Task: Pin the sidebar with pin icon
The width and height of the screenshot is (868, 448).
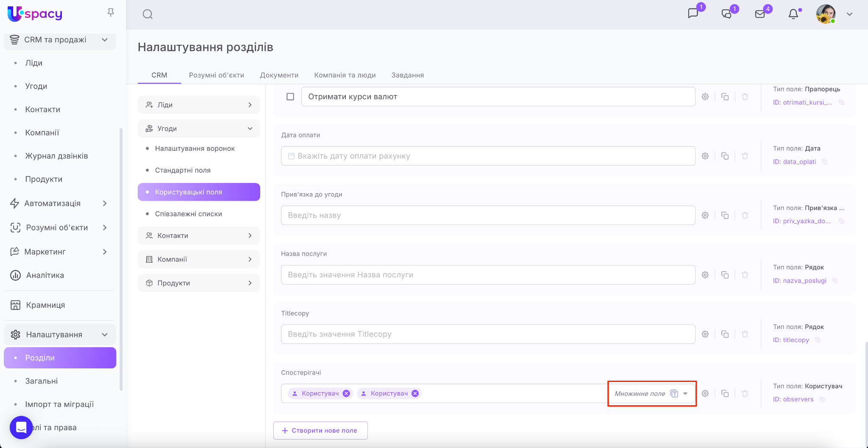Action: pos(111,13)
